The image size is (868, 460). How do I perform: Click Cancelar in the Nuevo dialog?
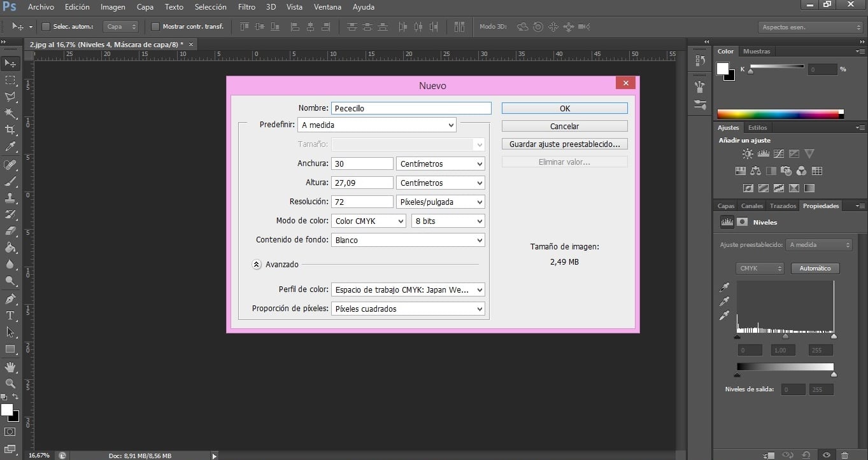click(565, 126)
